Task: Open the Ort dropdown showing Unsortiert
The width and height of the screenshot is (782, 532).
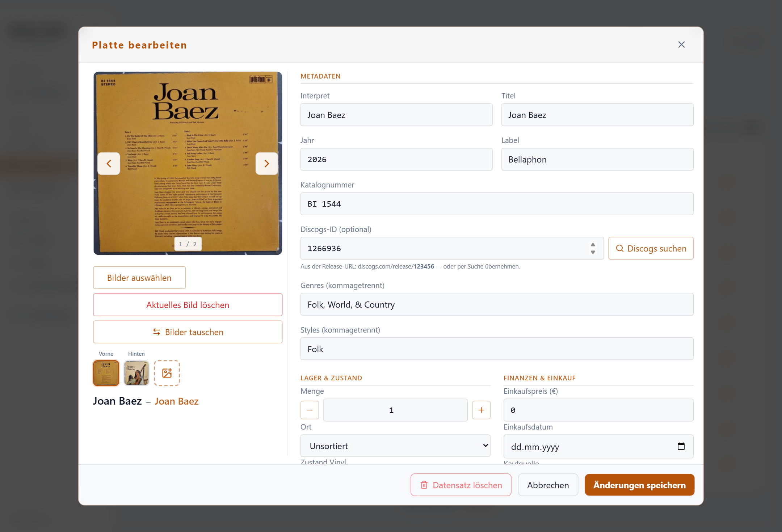Action: click(x=395, y=446)
